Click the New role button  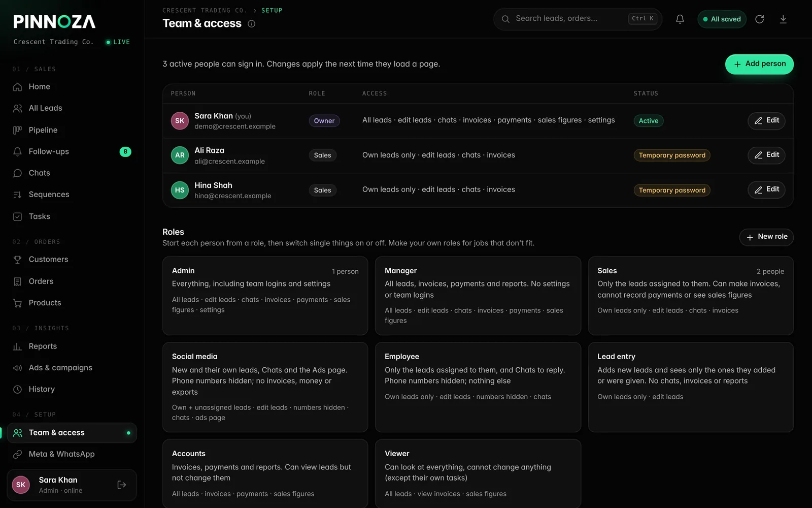(x=766, y=237)
